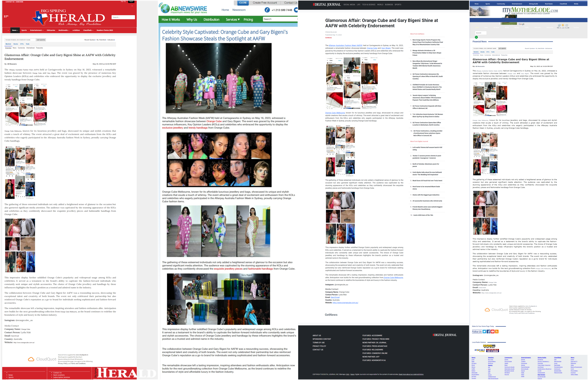Click Herald Readers Choice 2022 menu item
The width and height of the screenshot is (588, 380).
(x=105, y=30)
